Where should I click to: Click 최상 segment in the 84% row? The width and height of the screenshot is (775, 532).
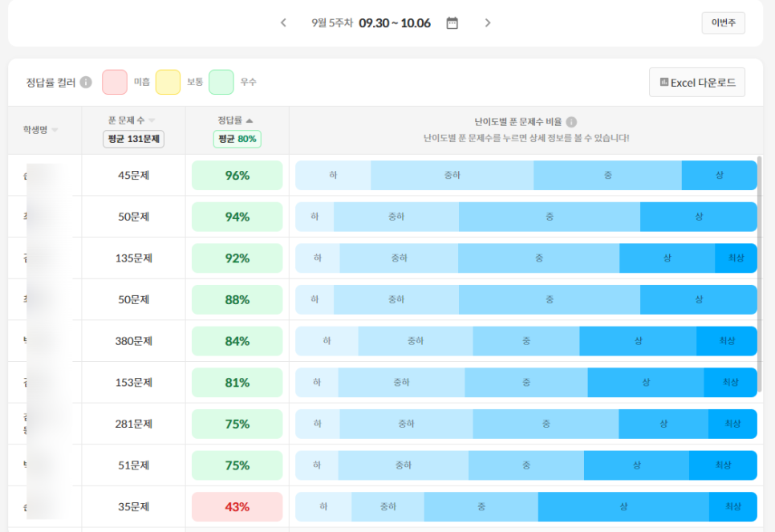coord(727,341)
